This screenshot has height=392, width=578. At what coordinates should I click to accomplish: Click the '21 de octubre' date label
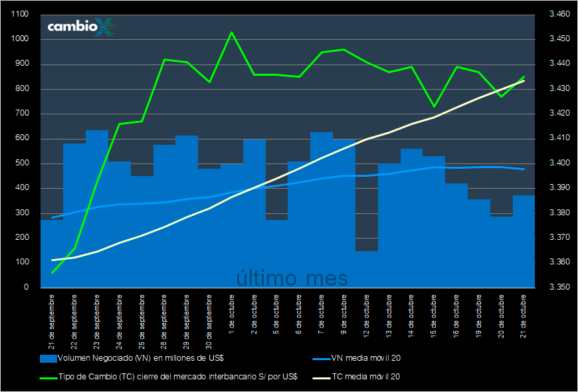tap(524, 316)
